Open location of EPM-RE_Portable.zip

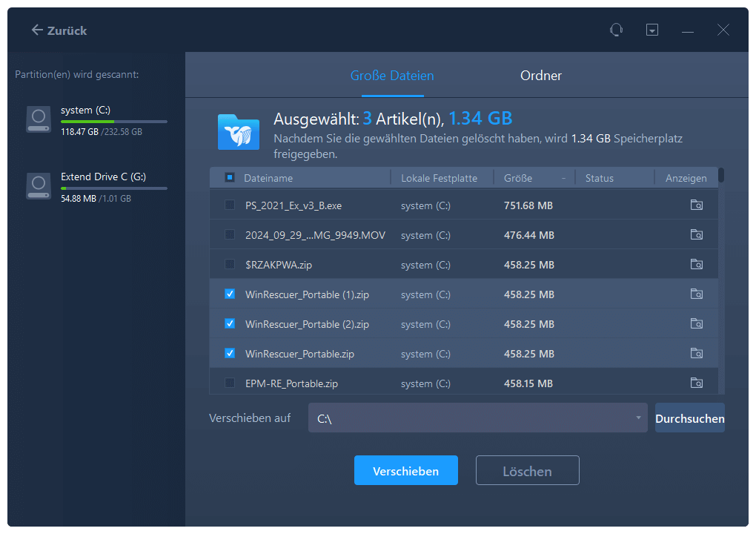(696, 383)
